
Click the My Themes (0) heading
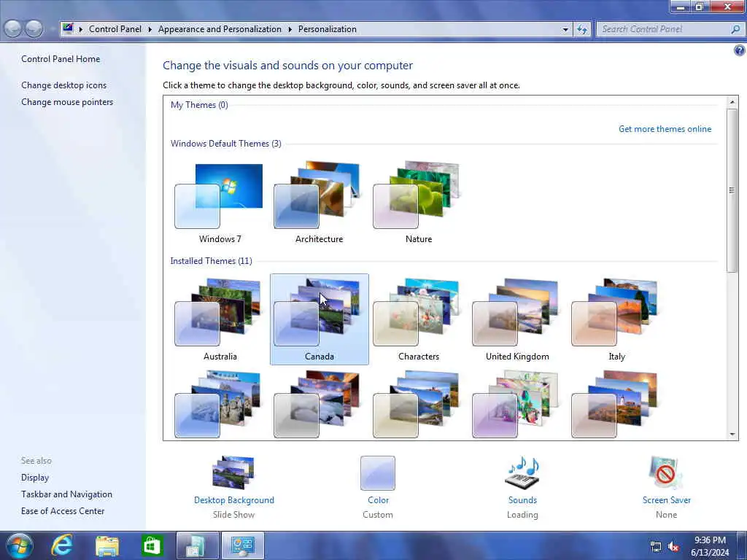click(199, 105)
